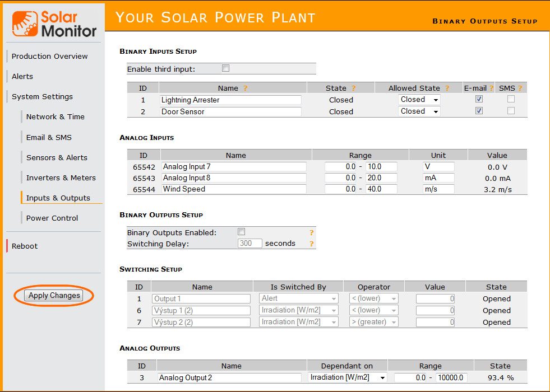550x392 pixels.
Task: Click the Reboot link
Action: coord(25,246)
